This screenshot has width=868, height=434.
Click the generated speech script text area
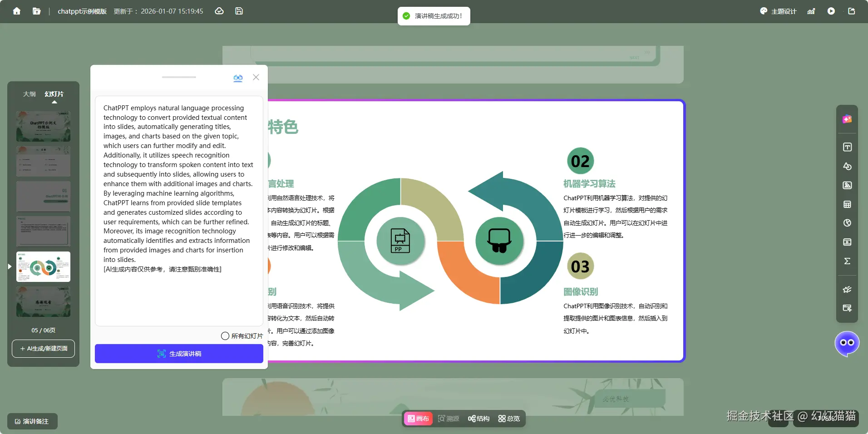point(179,211)
